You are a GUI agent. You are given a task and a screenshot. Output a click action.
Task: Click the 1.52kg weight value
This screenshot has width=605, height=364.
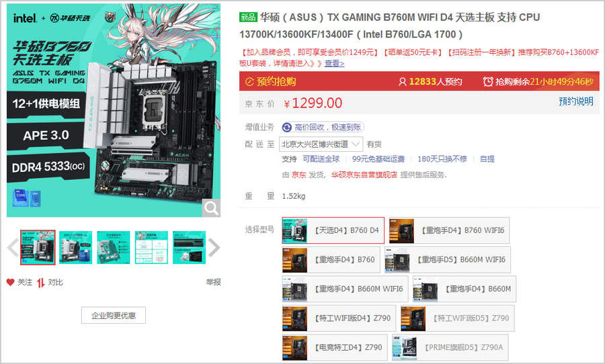point(293,196)
